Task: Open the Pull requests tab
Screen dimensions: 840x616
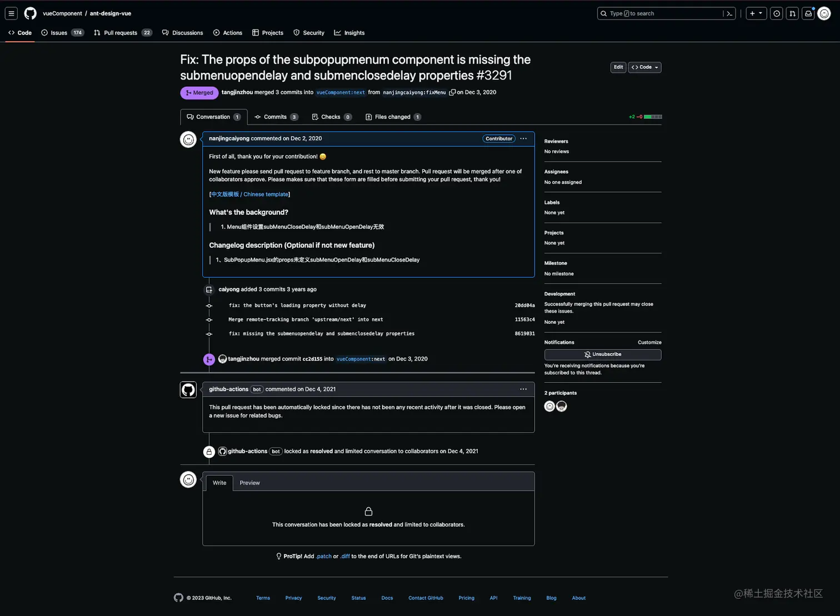Action: tap(123, 33)
